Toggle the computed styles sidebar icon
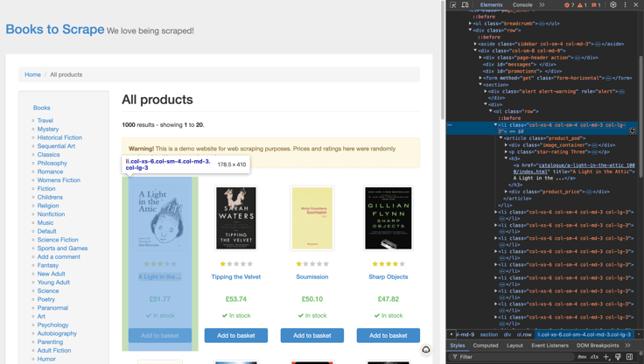644x364 pixels. (629, 357)
